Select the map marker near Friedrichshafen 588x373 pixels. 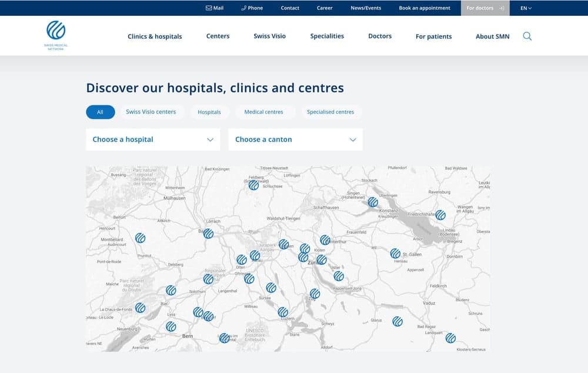440,215
